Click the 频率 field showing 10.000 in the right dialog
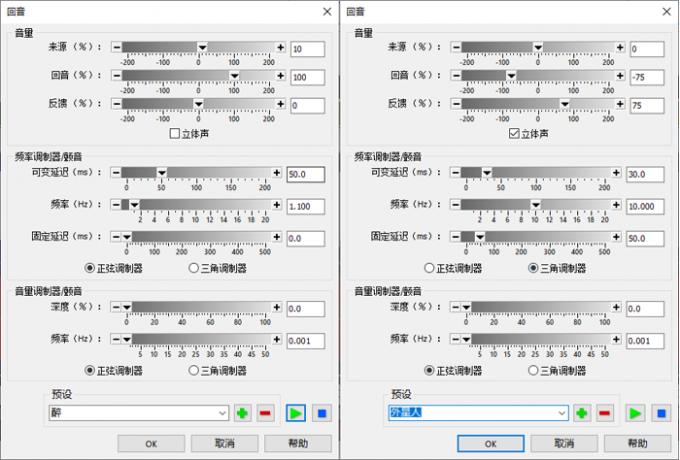 (x=645, y=206)
